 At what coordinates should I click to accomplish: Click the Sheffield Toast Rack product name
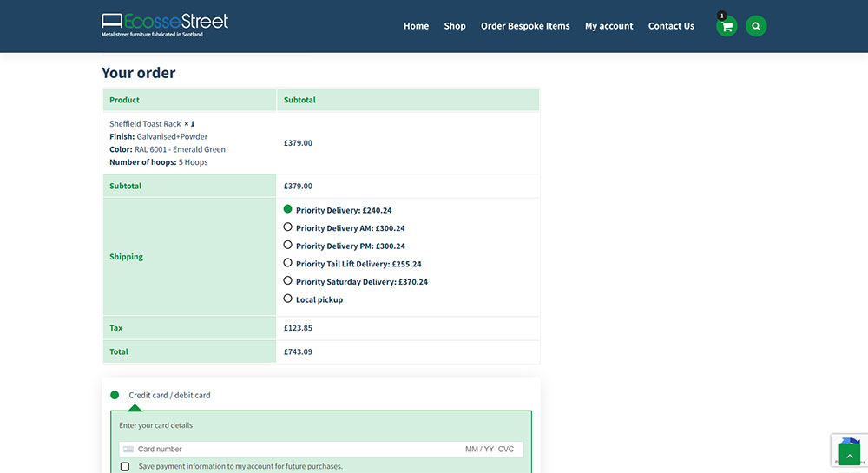click(x=145, y=124)
